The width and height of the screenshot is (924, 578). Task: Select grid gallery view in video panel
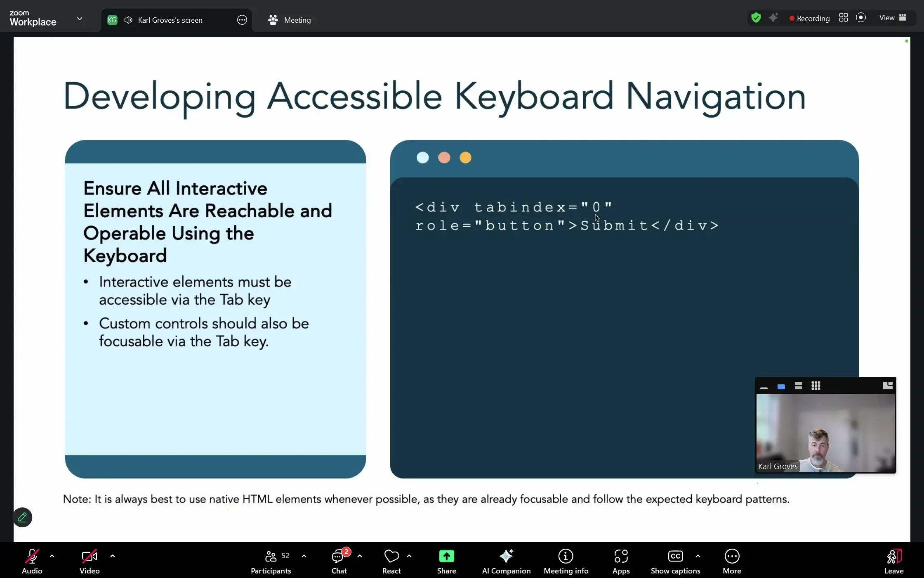click(816, 386)
